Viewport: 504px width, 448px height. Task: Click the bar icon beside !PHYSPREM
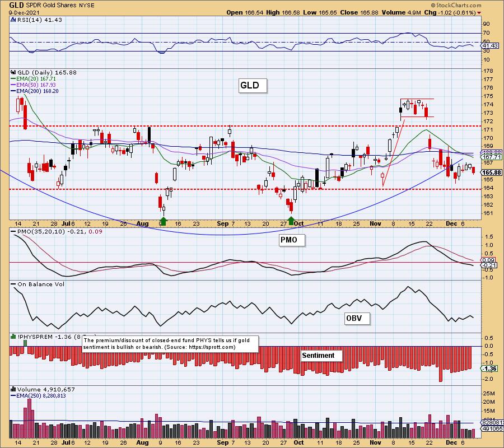click(x=13, y=337)
